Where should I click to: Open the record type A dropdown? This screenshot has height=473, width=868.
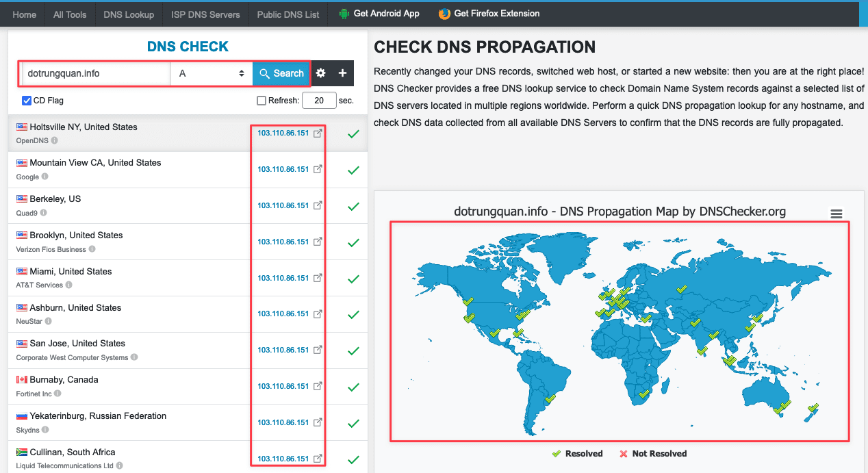[x=212, y=73]
